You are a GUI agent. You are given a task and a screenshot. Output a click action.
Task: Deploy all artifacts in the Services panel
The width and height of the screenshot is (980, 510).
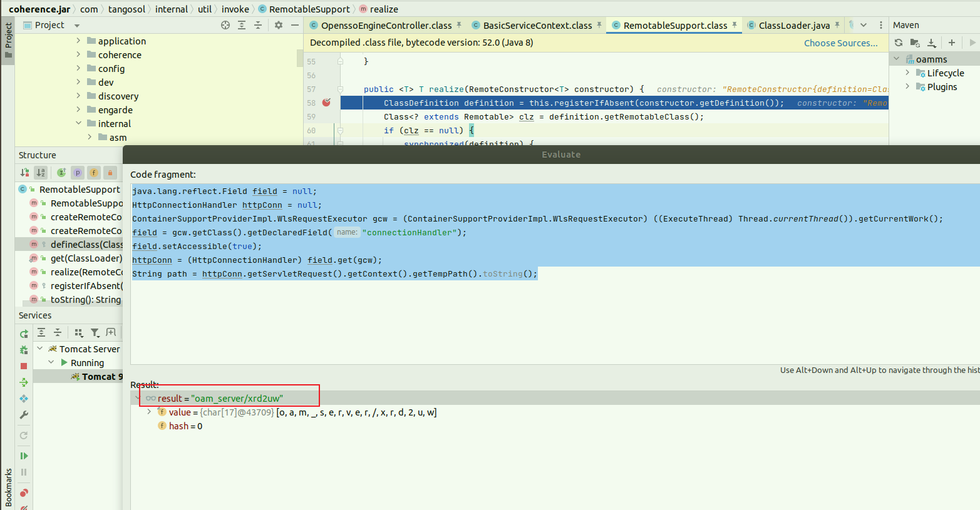(x=24, y=399)
